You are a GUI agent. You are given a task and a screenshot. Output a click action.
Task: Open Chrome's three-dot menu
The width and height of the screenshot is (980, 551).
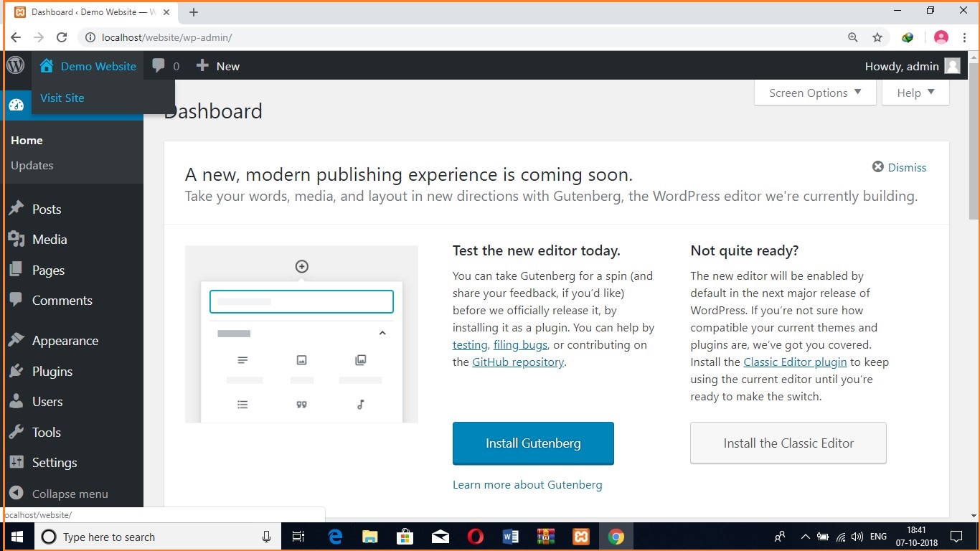963,37
